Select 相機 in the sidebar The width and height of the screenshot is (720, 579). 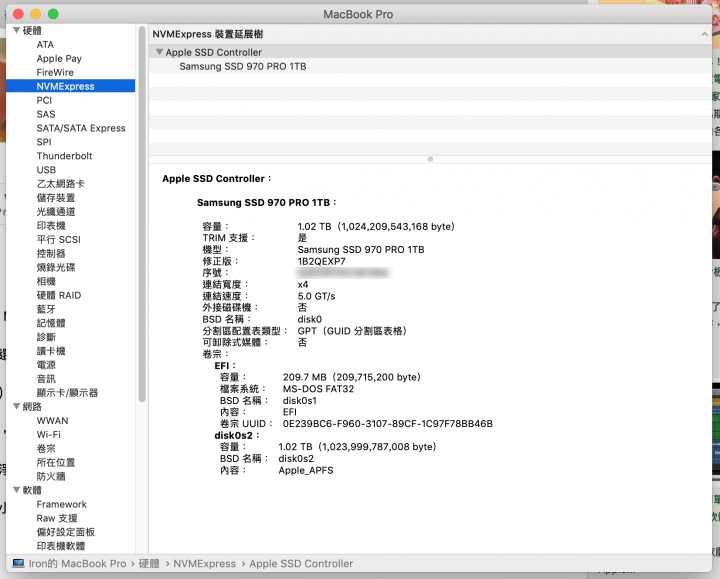click(x=46, y=281)
